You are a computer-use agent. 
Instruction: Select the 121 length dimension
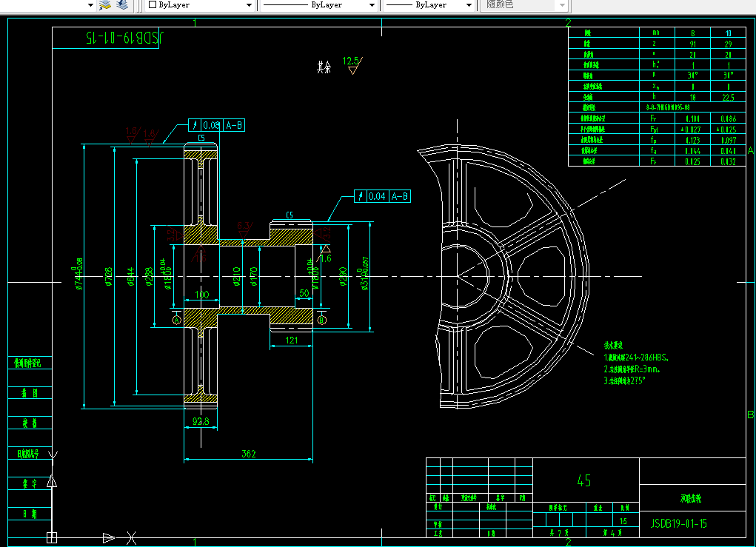(x=291, y=340)
